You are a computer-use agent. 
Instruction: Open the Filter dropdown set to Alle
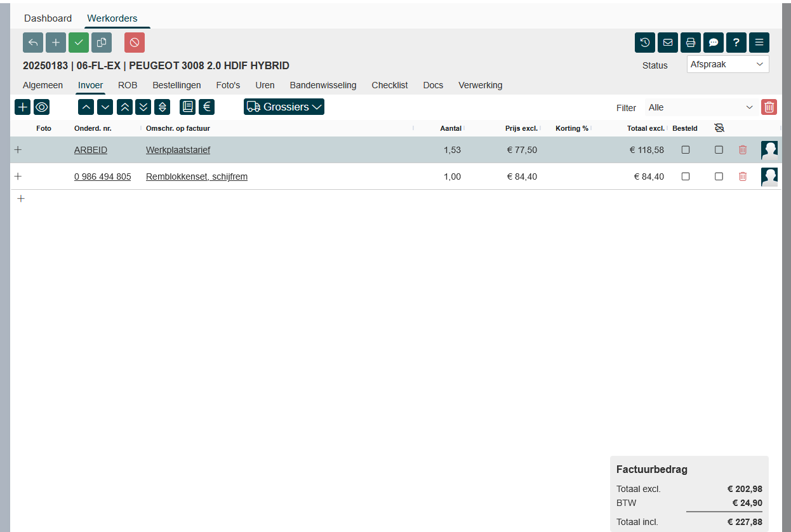point(700,107)
